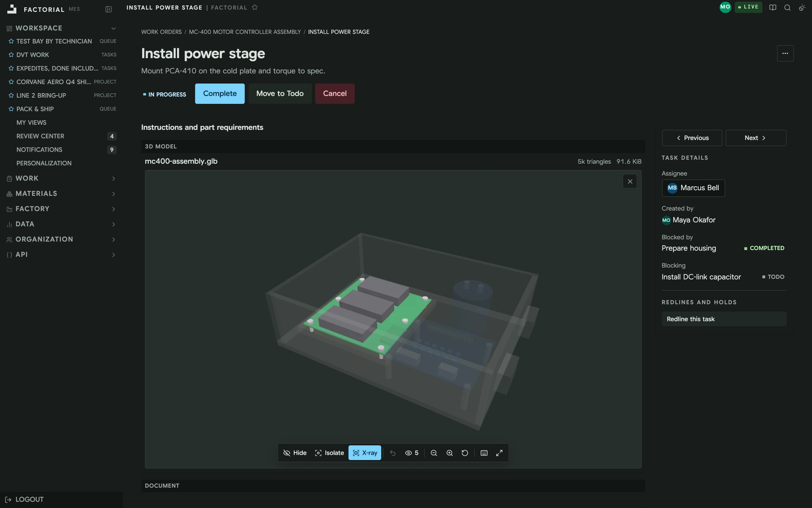Open Install DC-link capacitor task
The image size is (812, 508).
coord(701,277)
